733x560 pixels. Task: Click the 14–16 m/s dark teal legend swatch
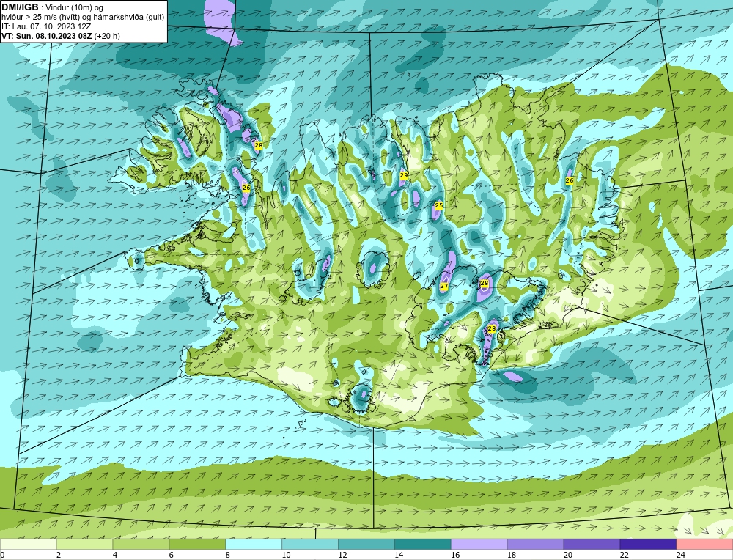click(x=423, y=545)
